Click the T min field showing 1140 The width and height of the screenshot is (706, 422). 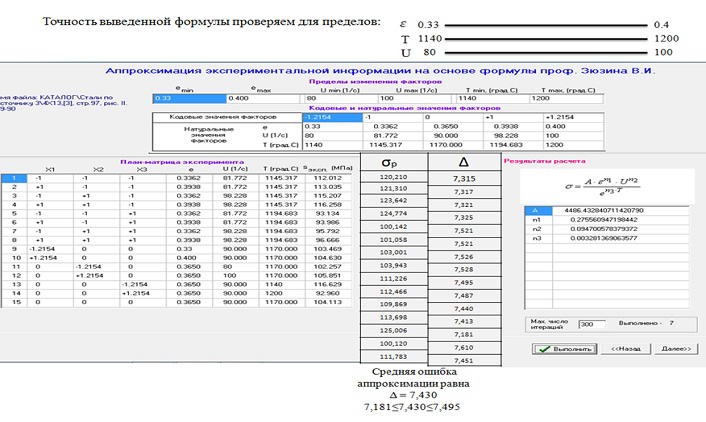[x=493, y=98]
